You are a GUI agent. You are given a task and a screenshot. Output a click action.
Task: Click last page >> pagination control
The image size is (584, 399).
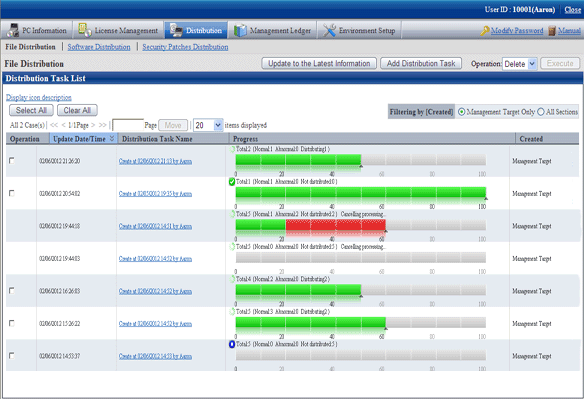(102, 125)
